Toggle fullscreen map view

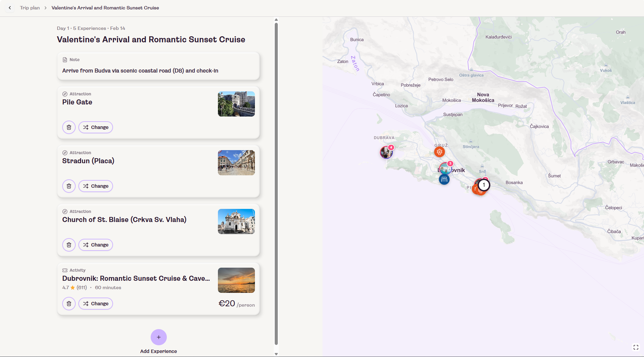pyautogui.click(x=636, y=347)
